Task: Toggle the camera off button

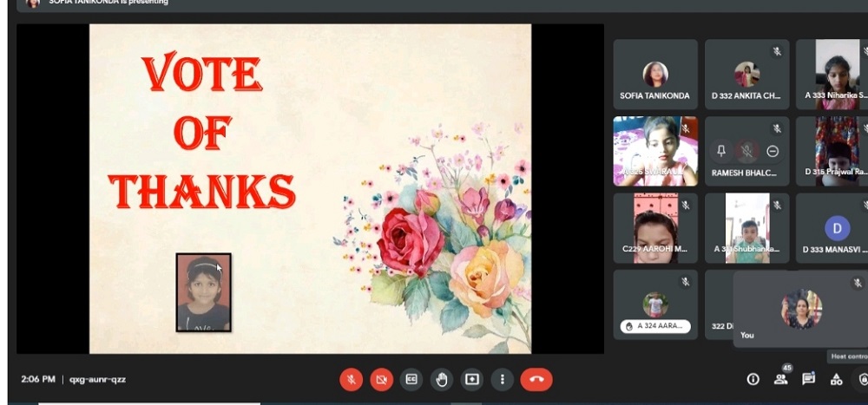Action: pyautogui.click(x=381, y=379)
